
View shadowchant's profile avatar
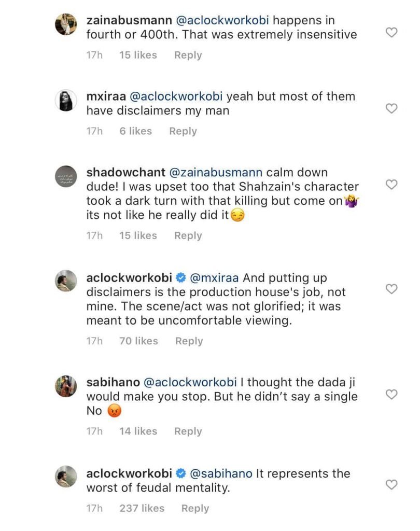pyautogui.click(x=66, y=177)
